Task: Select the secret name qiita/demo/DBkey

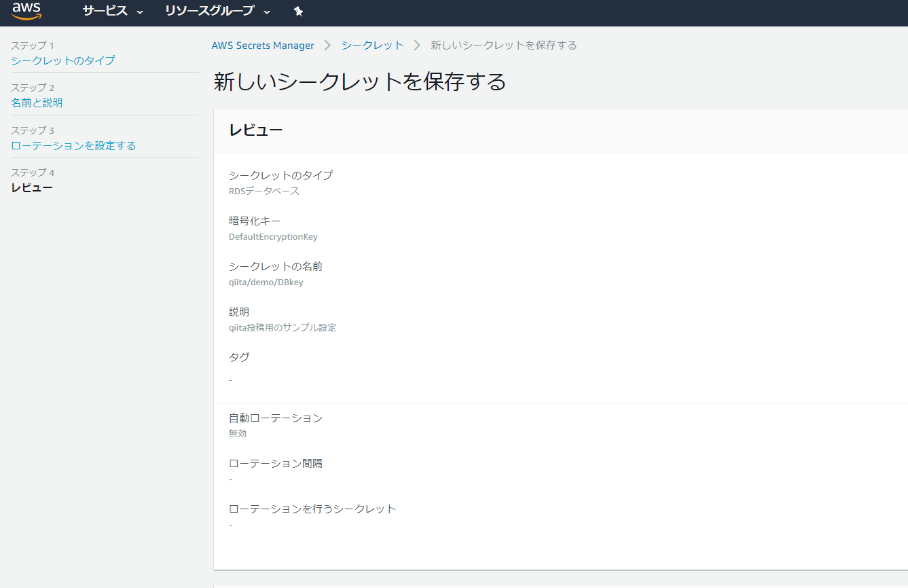Action: 266,282
